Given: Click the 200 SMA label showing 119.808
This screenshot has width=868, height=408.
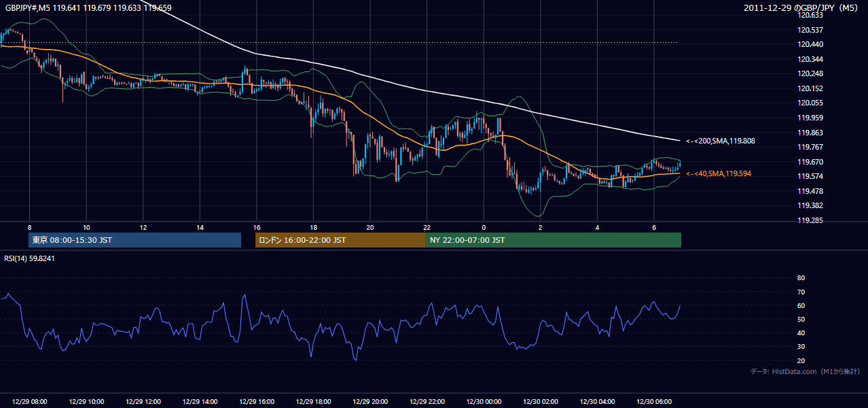Looking at the screenshot, I should 721,141.
